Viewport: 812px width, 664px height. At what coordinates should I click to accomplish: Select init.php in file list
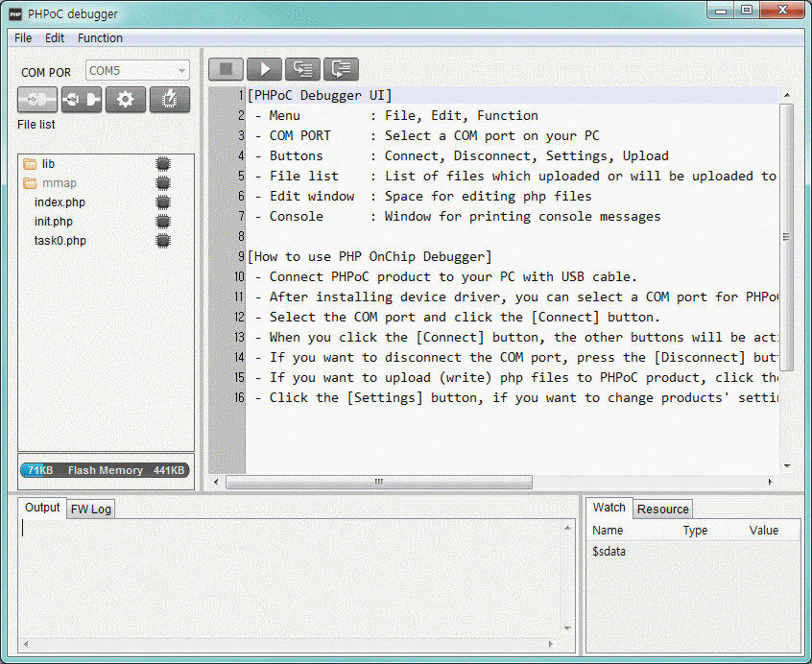point(54,222)
